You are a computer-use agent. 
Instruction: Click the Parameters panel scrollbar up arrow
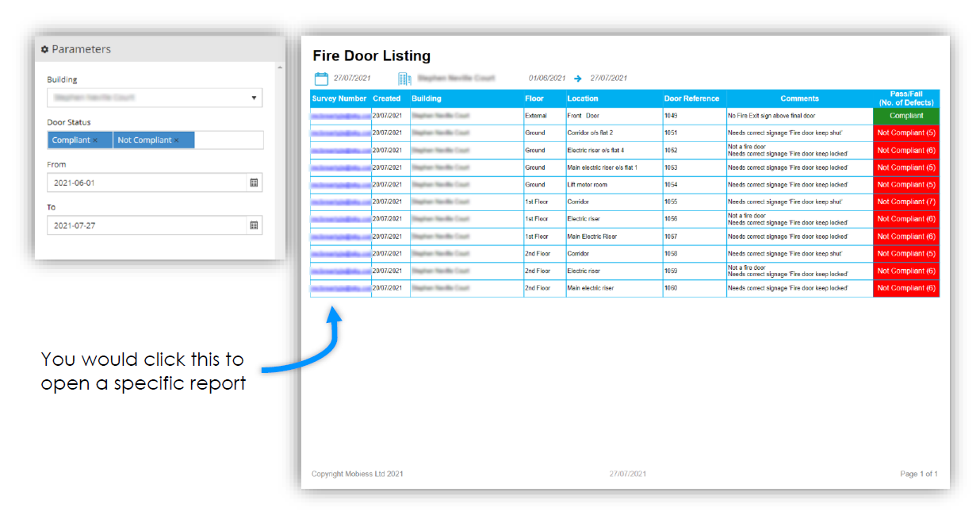point(279,67)
